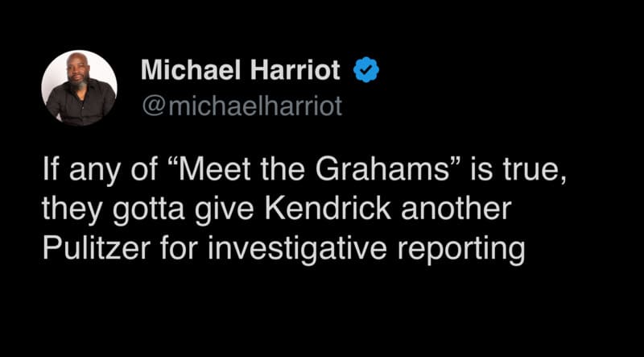Screen dimensions: 644x357
Task: Click the surname Harriot in display name
Action: (x=295, y=69)
